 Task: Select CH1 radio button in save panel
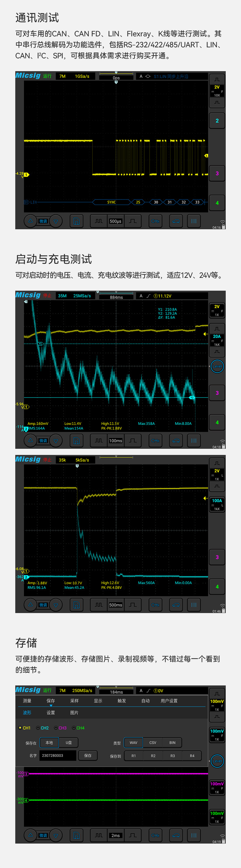coord(20,728)
